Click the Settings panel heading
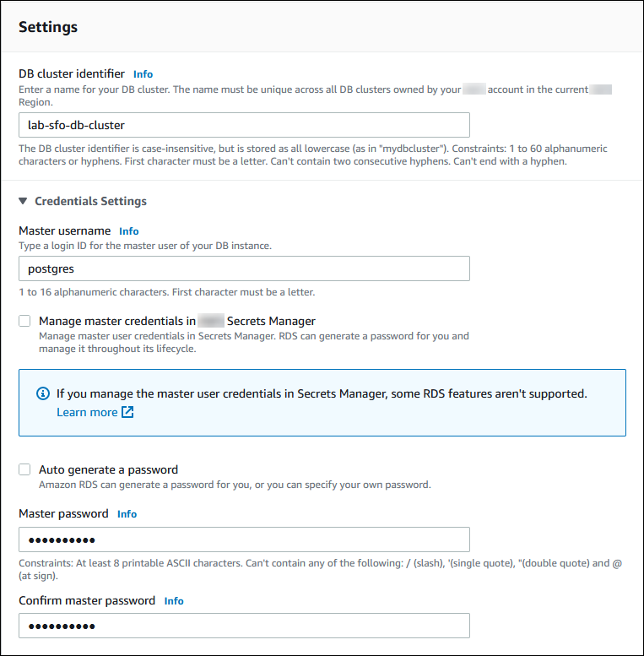644x656 pixels. pos(48,27)
